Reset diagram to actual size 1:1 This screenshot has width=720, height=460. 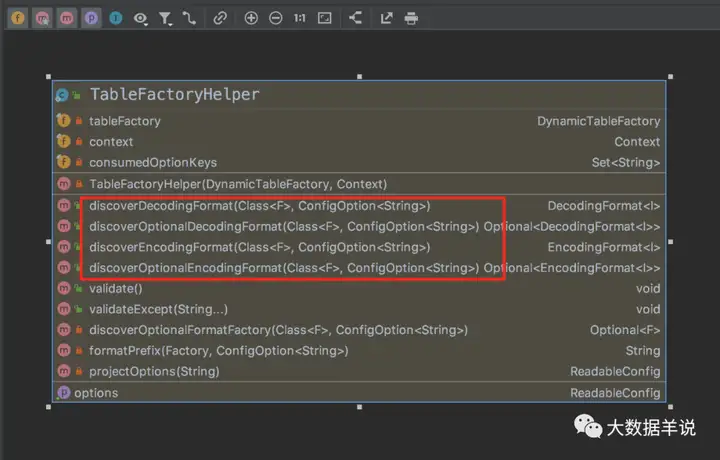tap(300, 18)
